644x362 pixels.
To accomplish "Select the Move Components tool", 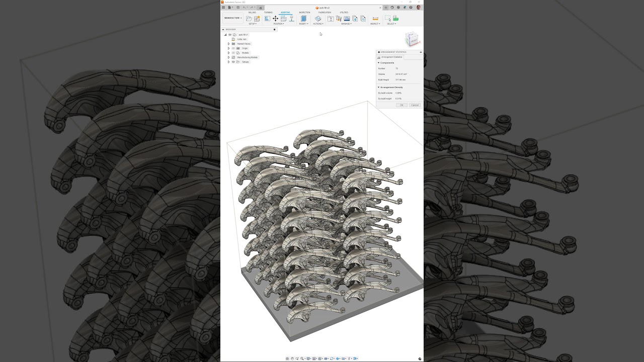I will [276, 19].
